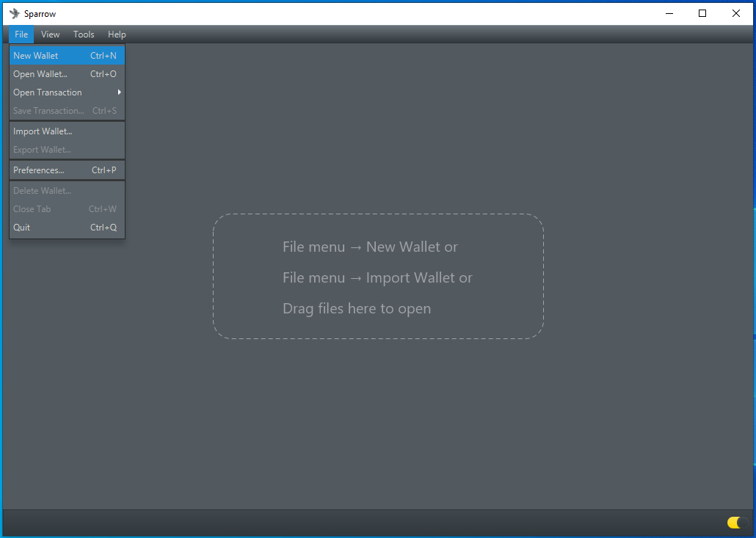Open Preferences... from the File menu
The image size is (756, 538).
coord(67,170)
